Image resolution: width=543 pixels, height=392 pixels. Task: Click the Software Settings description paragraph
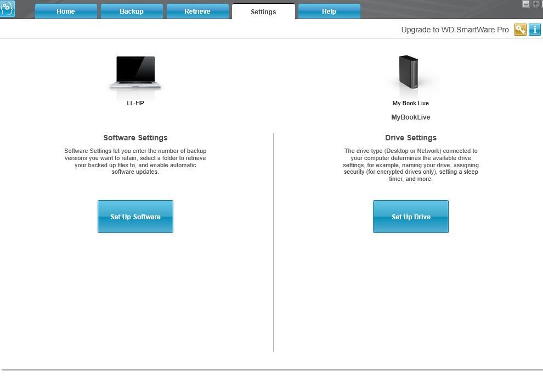pyautogui.click(x=135, y=161)
